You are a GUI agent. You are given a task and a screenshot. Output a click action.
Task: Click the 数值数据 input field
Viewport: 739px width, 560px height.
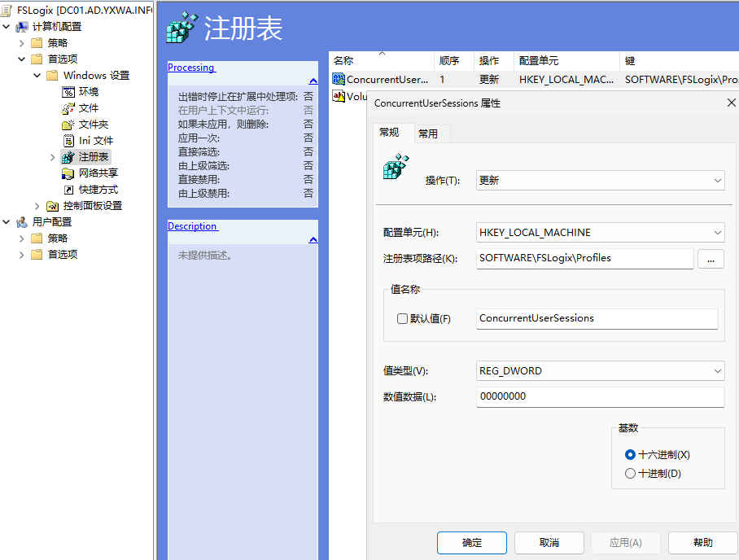pyautogui.click(x=600, y=396)
